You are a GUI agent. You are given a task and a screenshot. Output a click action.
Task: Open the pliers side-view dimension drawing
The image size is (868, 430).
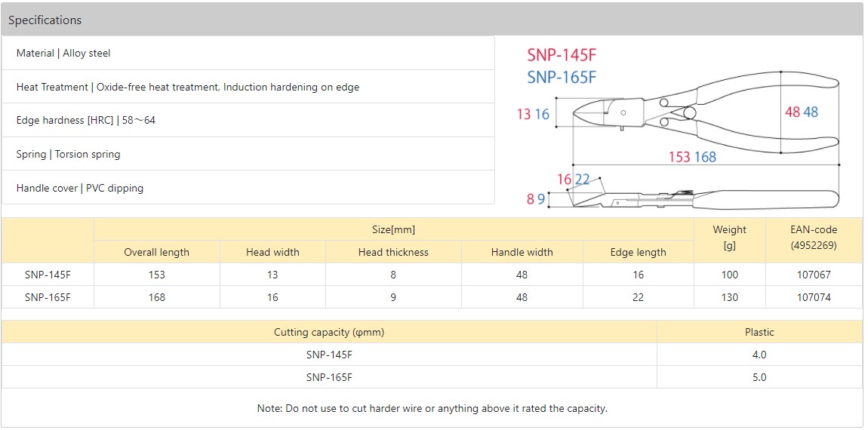click(x=703, y=198)
